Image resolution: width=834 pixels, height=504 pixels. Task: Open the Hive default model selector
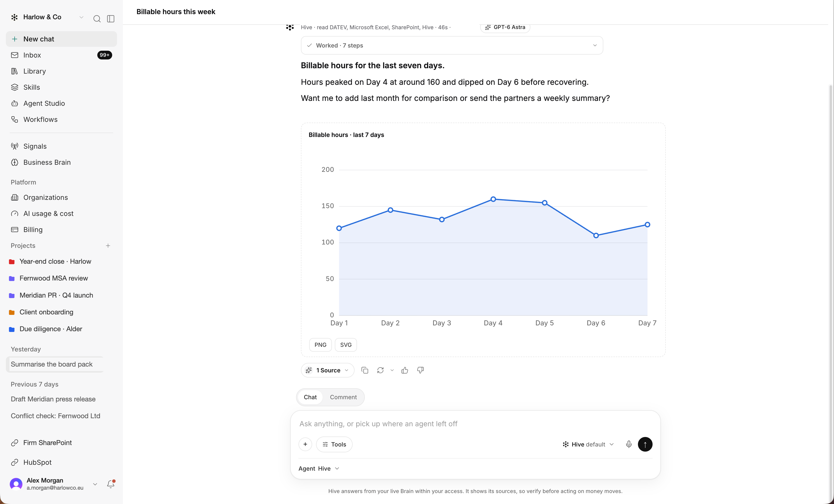[588, 445]
